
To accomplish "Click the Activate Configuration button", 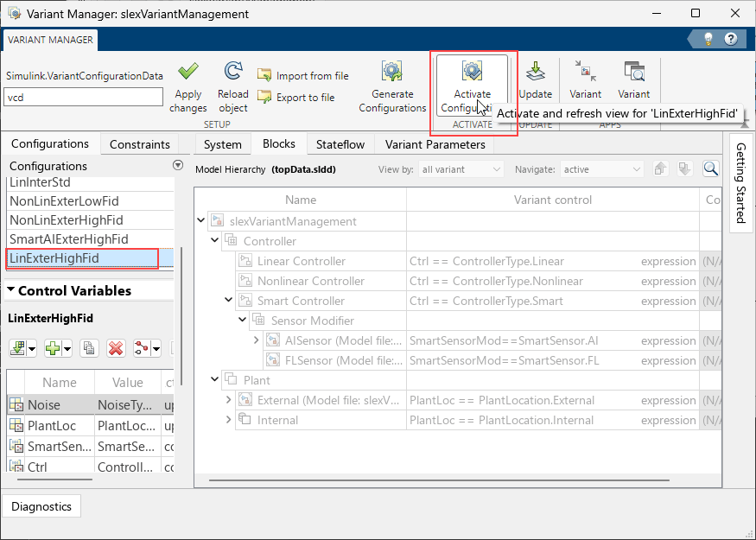I will click(x=472, y=86).
